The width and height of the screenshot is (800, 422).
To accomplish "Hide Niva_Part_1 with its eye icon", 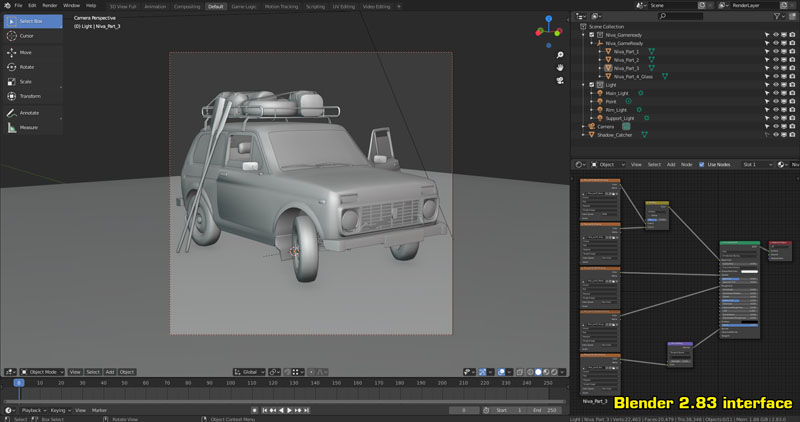I will pos(774,51).
